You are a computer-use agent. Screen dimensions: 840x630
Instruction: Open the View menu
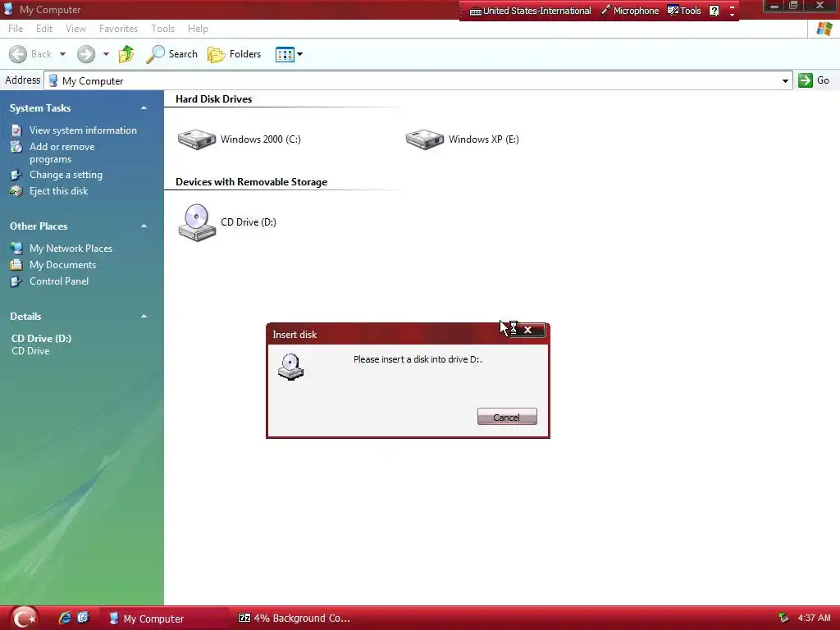coord(75,29)
